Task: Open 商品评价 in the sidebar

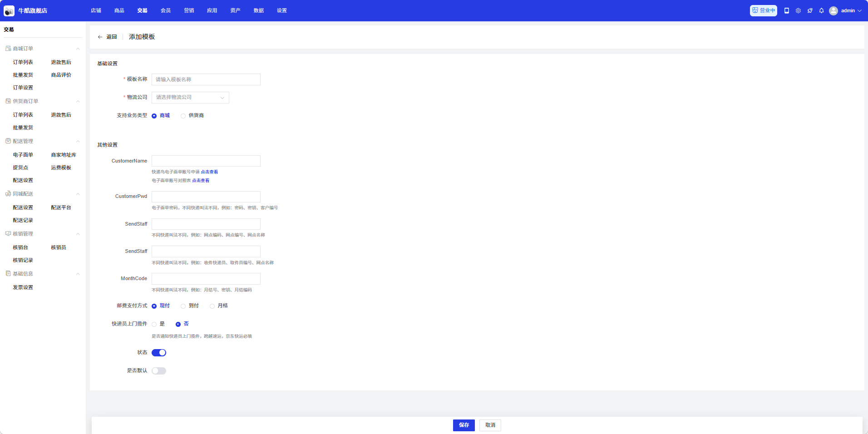Action: point(61,75)
